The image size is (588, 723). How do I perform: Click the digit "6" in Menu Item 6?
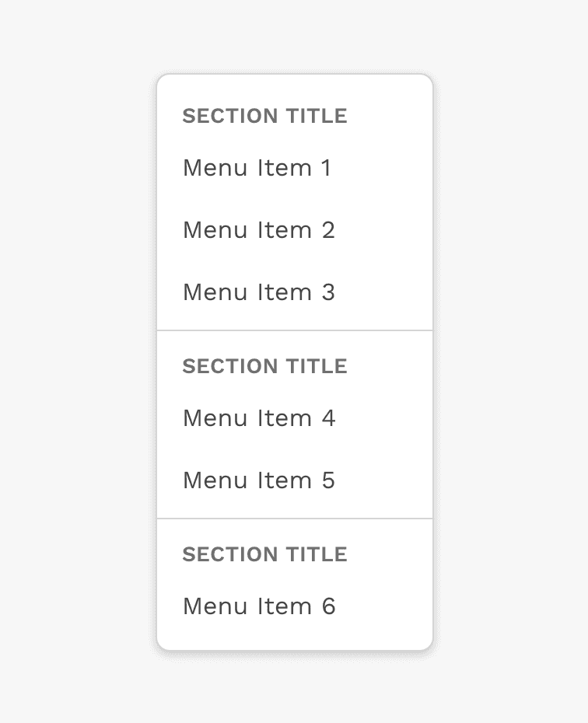pos(328,606)
